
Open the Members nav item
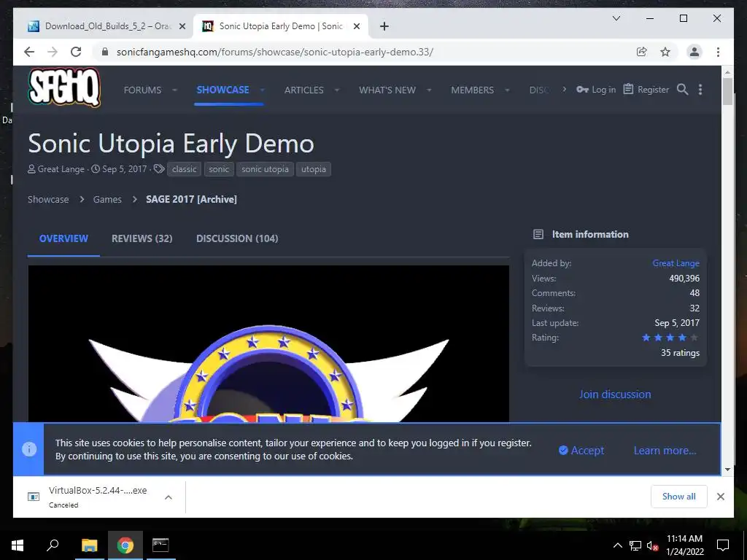coord(473,90)
